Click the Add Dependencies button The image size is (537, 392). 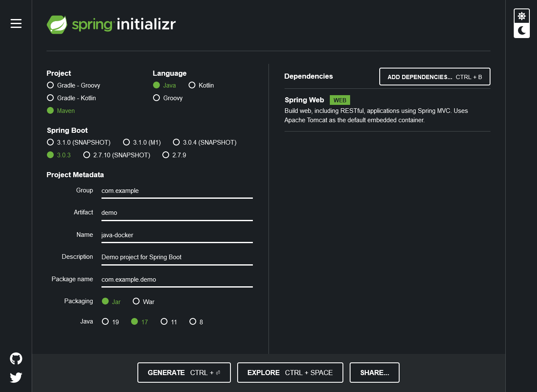pyautogui.click(x=435, y=77)
